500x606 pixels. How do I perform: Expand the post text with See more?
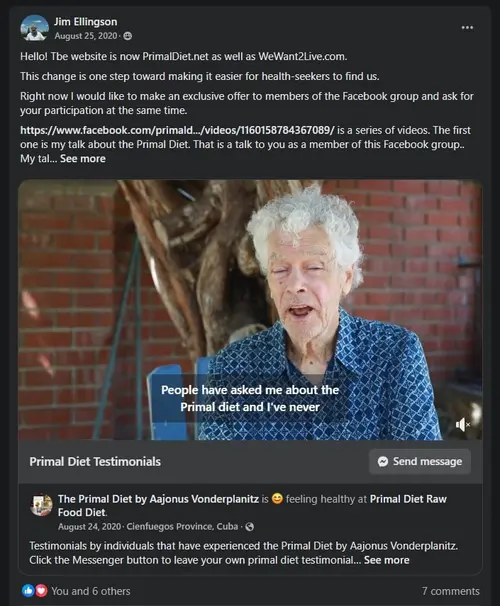tap(83, 158)
